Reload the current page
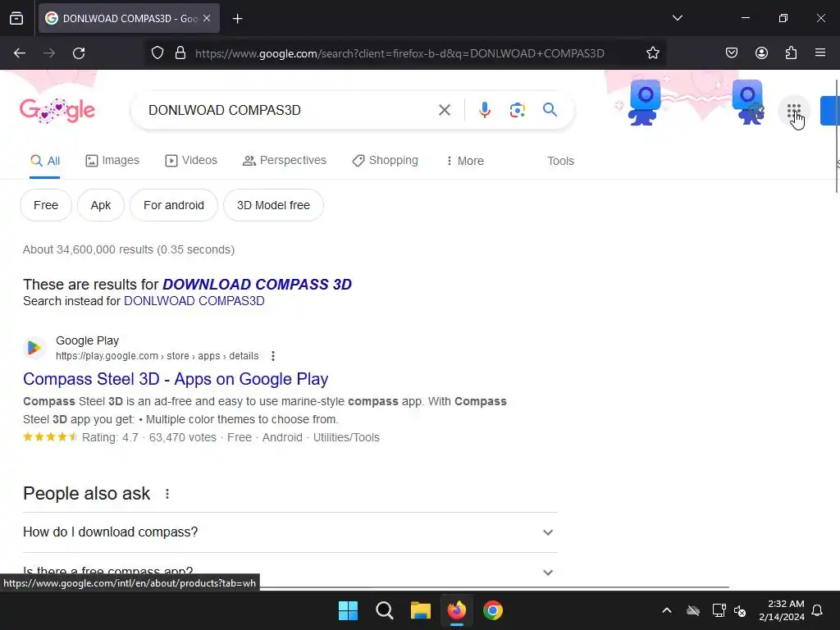The width and height of the screenshot is (840, 630). tap(79, 53)
